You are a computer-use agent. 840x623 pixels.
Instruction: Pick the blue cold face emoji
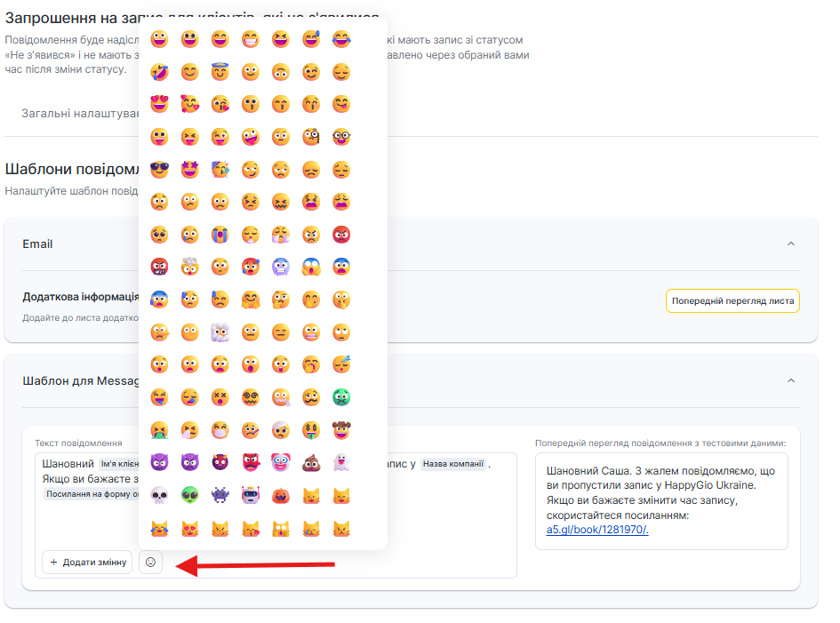(x=281, y=267)
